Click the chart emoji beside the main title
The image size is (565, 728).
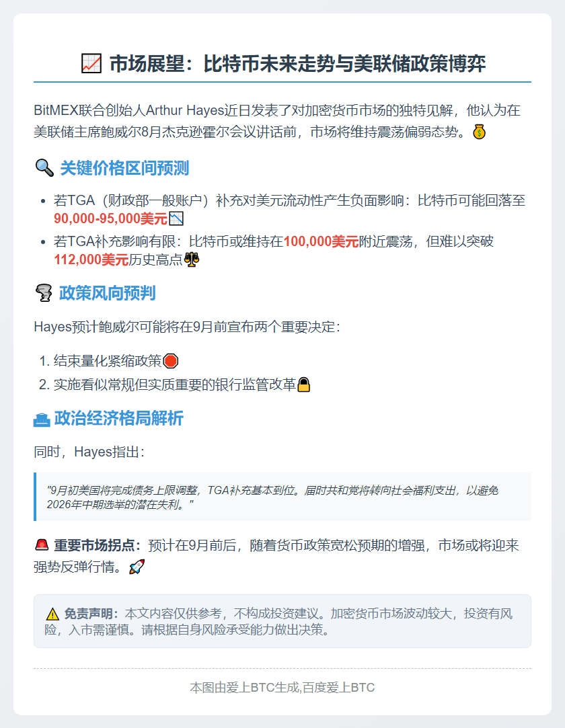tap(91, 64)
